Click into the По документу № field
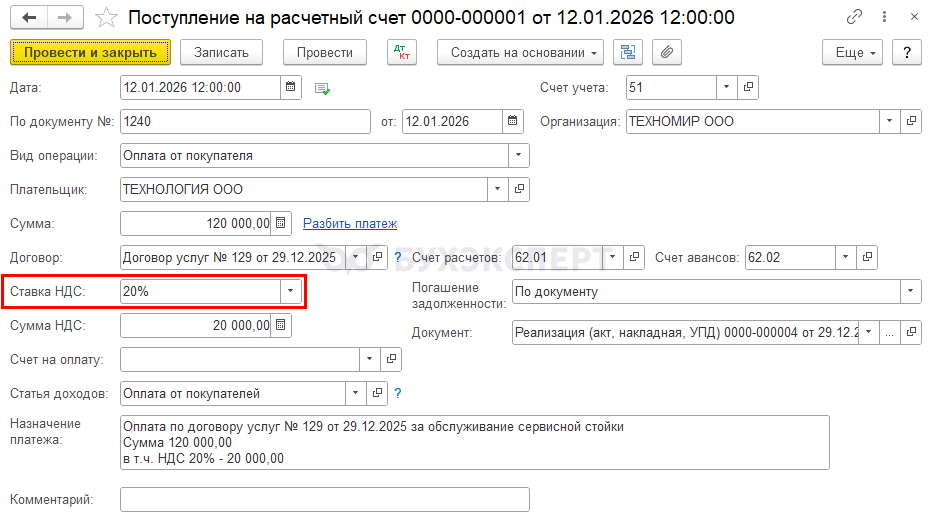Screen dimensions: 929x520 (245, 121)
